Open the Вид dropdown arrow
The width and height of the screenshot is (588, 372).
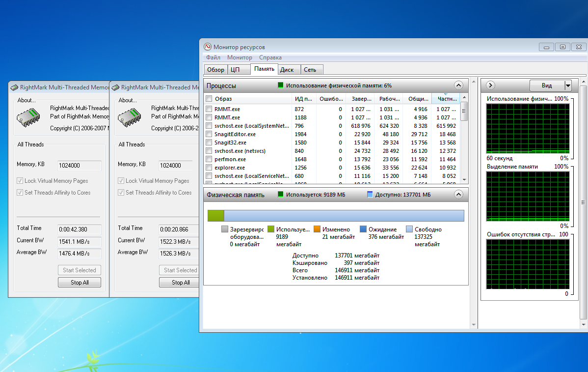pyautogui.click(x=568, y=86)
